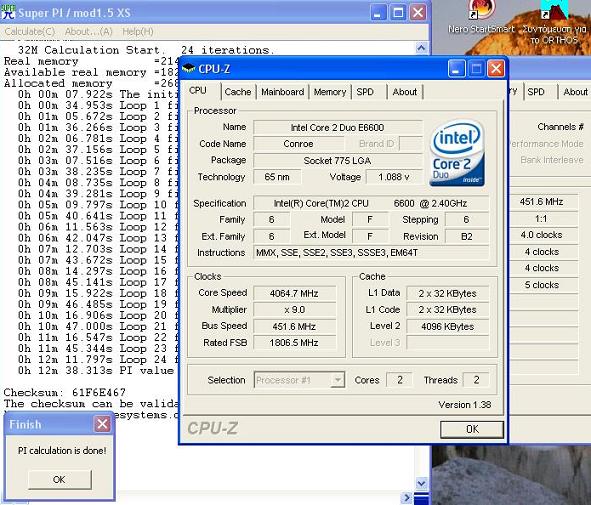Open Nero StartSmart desktop shortcut

click(x=481, y=18)
